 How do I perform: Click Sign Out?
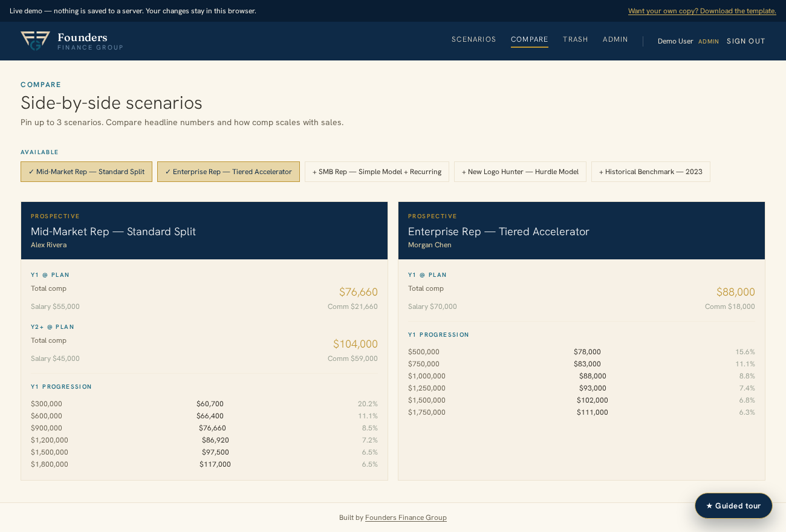click(x=746, y=41)
